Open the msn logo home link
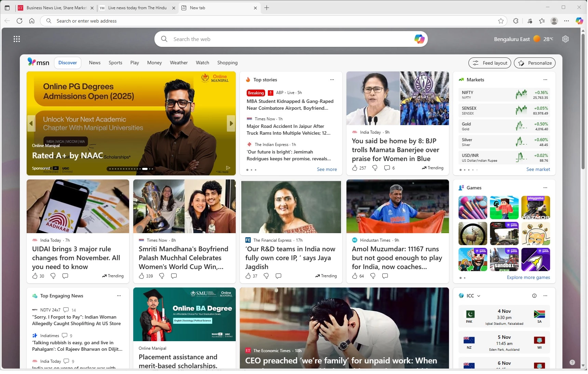588x374 pixels. pos(38,62)
